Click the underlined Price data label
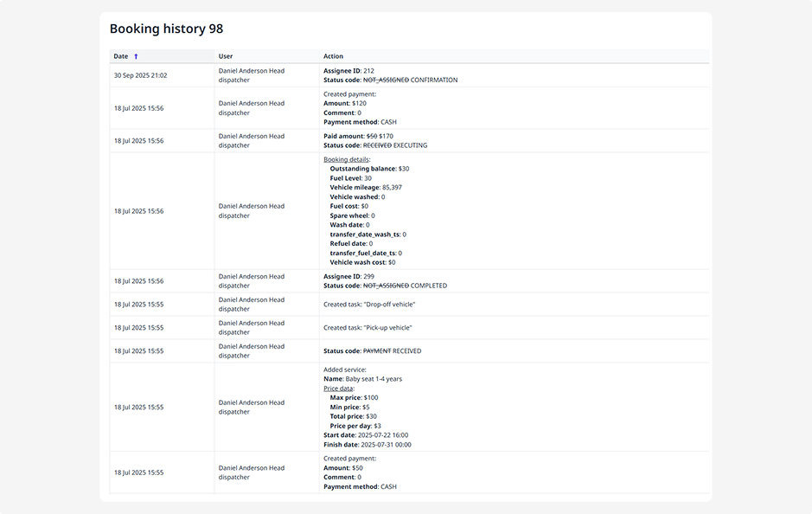 [x=338, y=389]
